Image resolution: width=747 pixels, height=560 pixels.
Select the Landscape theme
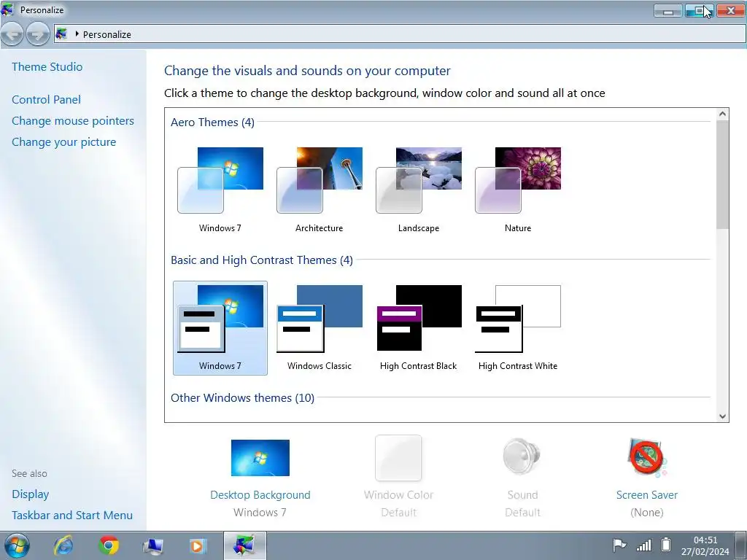click(419, 190)
